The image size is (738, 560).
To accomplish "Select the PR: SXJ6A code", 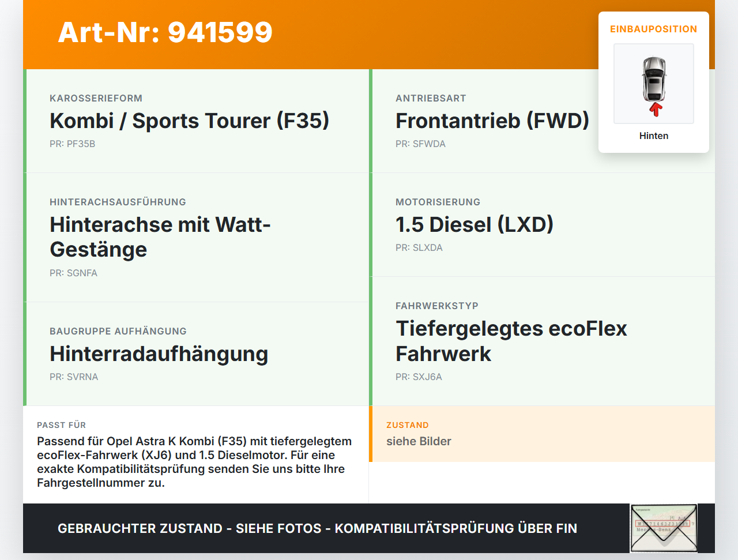I will click(419, 377).
